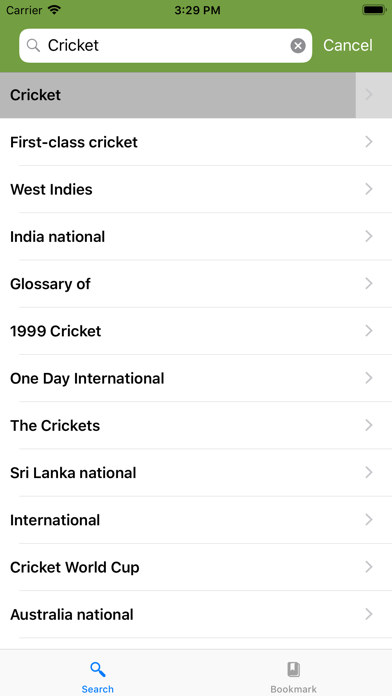This screenshot has height=696, width=392.
Task: Open One Day International entry
Action: click(x=196, y=378)
